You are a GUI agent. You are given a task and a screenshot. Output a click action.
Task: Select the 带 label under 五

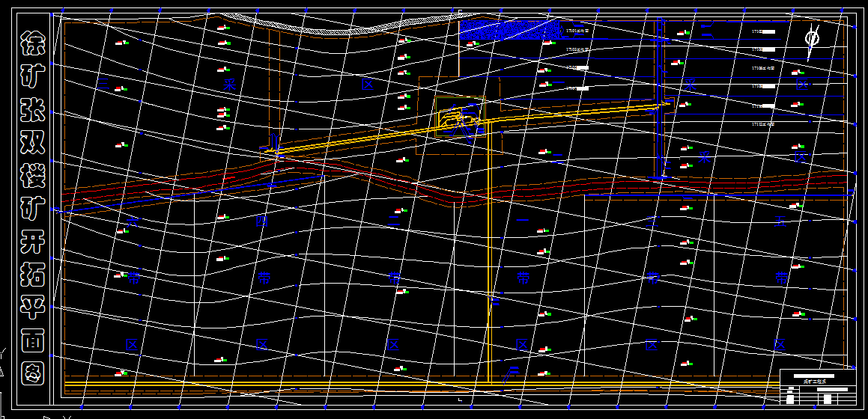781,278
